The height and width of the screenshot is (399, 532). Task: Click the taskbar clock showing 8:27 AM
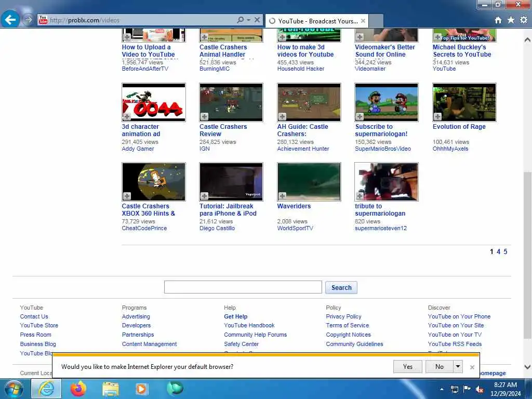(x=506, y=389)
